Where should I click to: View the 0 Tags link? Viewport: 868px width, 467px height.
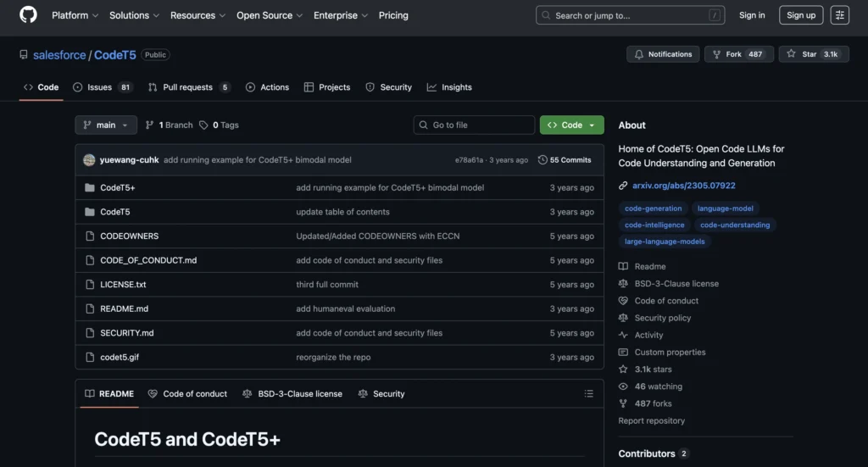pos(220,125)
